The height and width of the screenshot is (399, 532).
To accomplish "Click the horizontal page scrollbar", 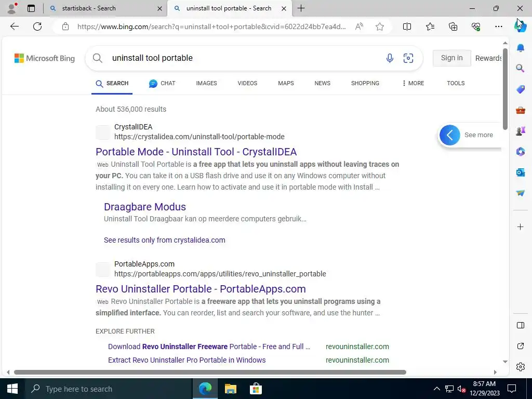I will [x=210, y=372].
